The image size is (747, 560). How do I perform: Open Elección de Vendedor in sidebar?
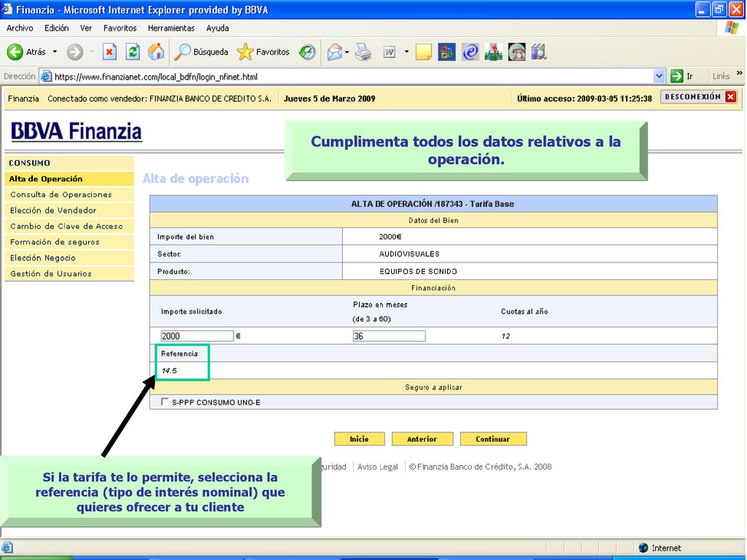69,211
